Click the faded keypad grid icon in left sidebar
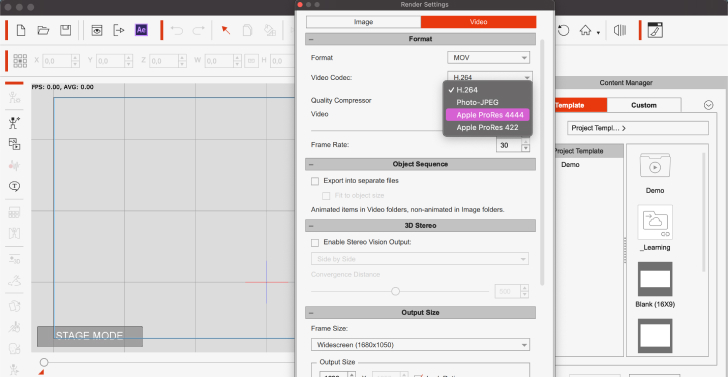728x377 pixels. (x=14, y=213)
